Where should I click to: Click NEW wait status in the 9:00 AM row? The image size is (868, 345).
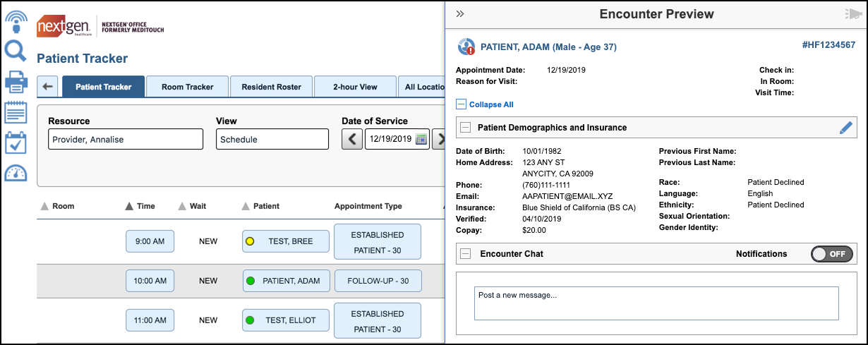[x=208, y=241]
